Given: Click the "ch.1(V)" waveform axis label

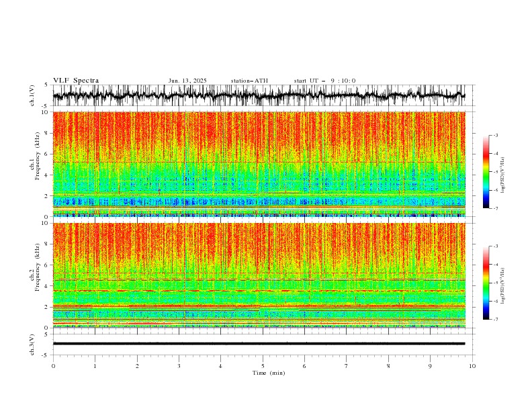Looking at the screenshot, I should pos(32,95).
